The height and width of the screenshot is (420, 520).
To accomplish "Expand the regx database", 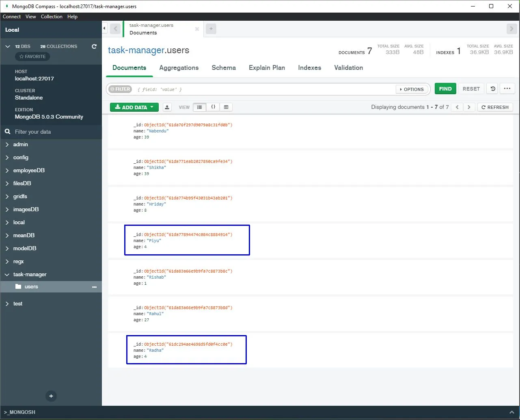I will tap(7, 262).
